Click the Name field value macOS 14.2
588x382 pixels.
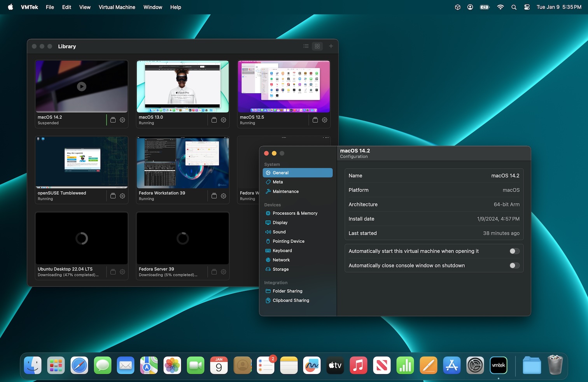point(505,176)
